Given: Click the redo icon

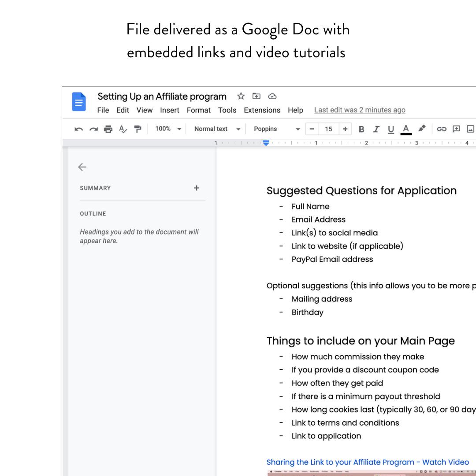Looking at the screenshot, I should pos(93,129).
